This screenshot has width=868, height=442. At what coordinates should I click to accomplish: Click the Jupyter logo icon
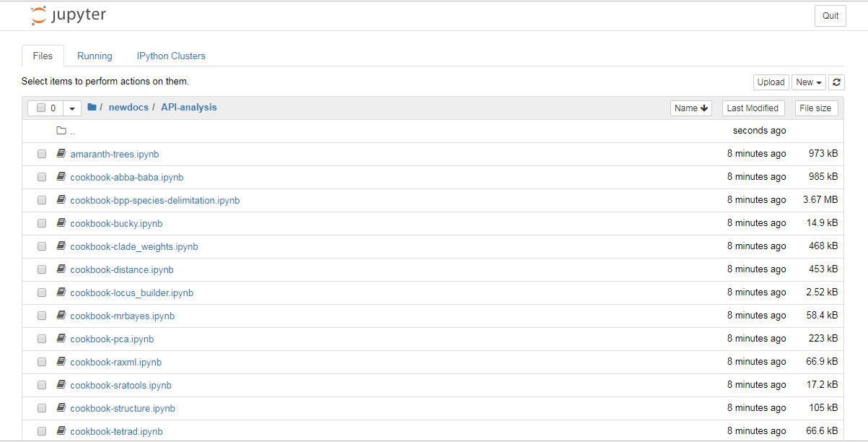pyautogui.click(x=38, y=16)
